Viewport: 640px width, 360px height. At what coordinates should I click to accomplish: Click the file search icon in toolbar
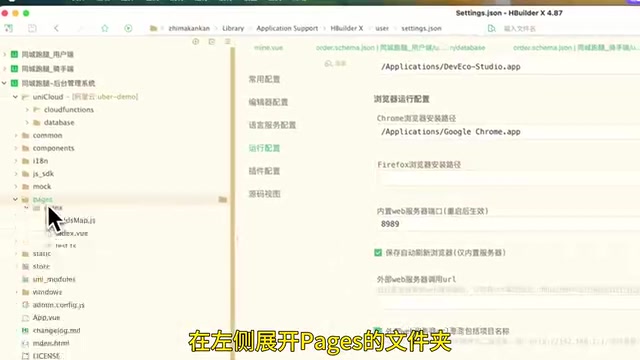(x=492, y=28)
